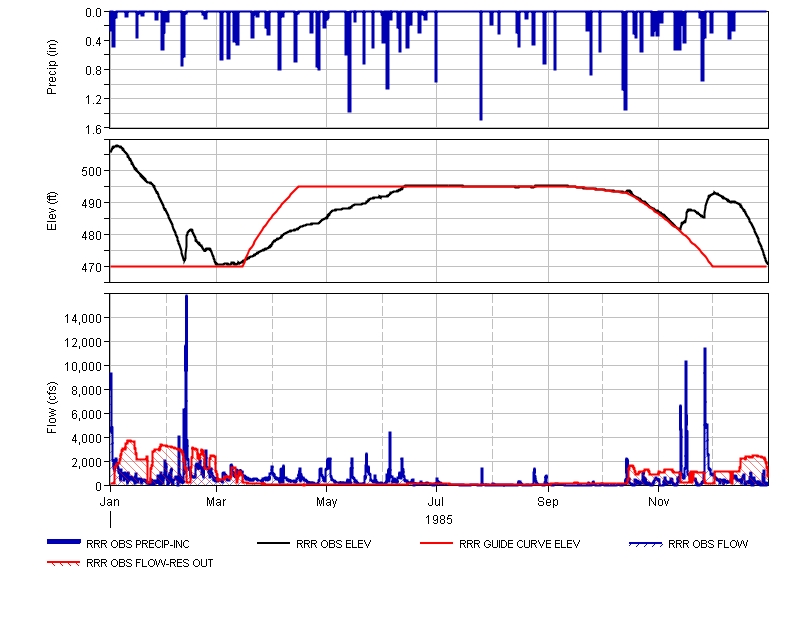The width and height of the screenshot is (800, 627).
Task: Click the 2,000 flow axis value
Action: (x=86, y=463)
